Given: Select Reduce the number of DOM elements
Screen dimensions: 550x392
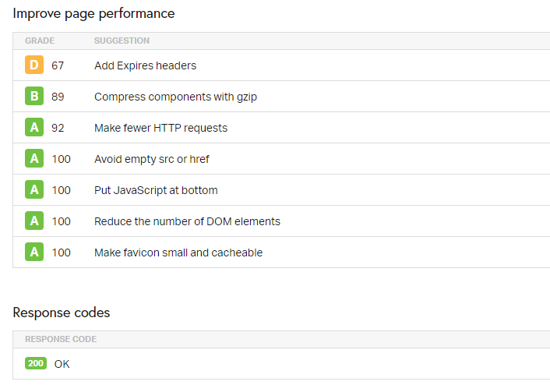Looking at the screenshot, I should point(187,221).
